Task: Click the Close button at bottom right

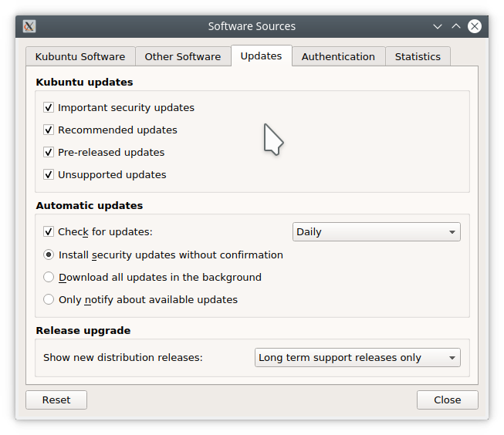Action: (x=447, y=400)
